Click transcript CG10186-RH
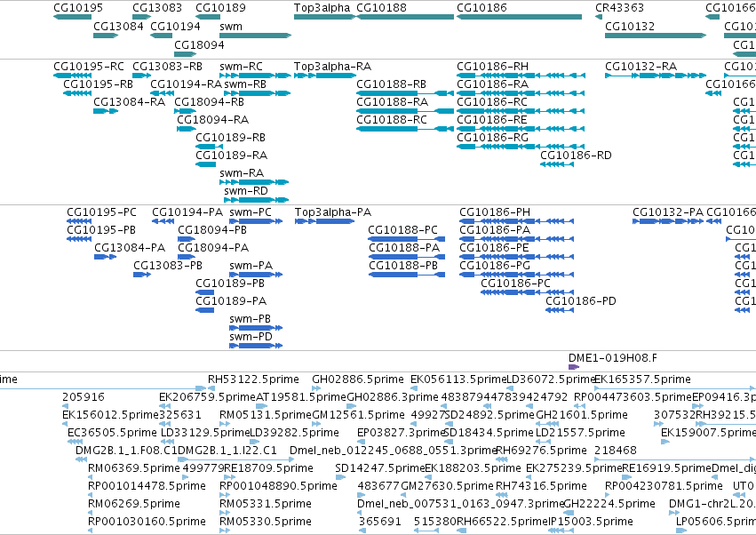The height and width of the screenshot is (535, 756). [x=521, y=76]
